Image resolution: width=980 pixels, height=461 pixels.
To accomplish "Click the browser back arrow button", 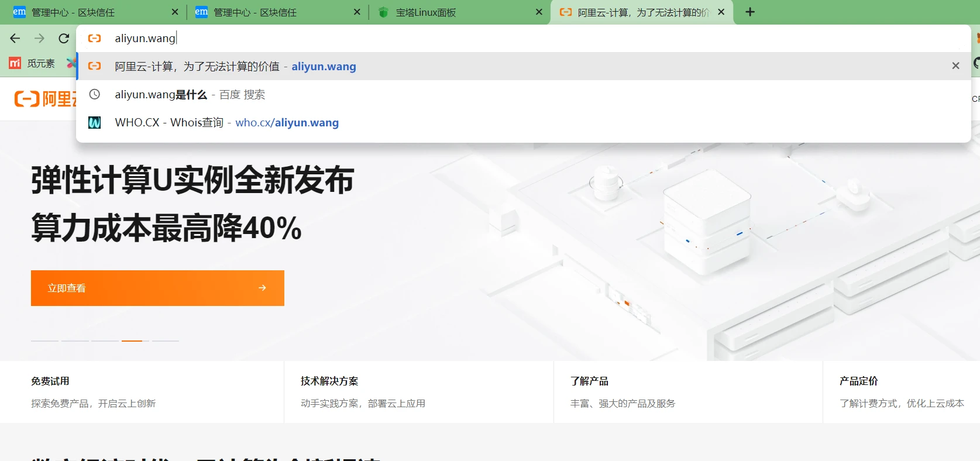I will (15, 39).
